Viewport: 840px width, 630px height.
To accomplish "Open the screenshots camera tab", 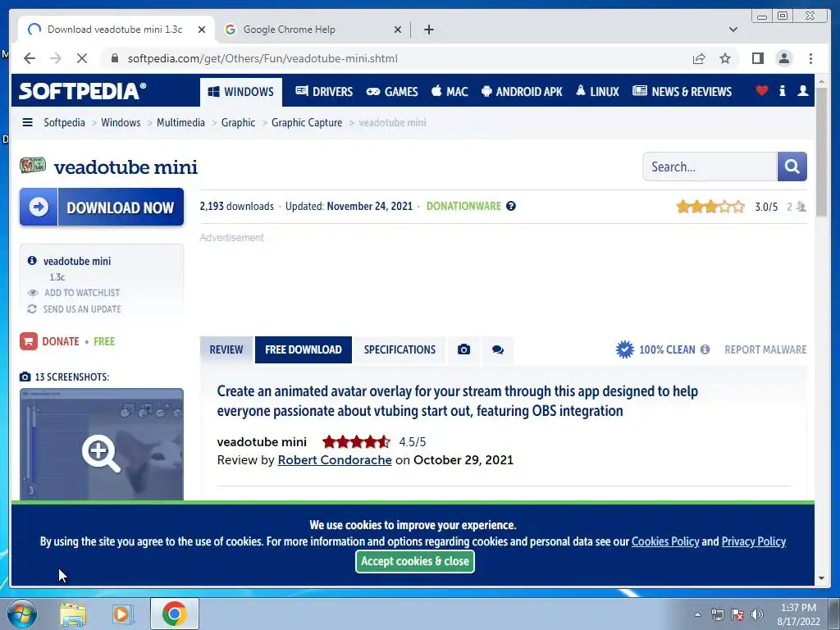I will [x=464, y=349].
